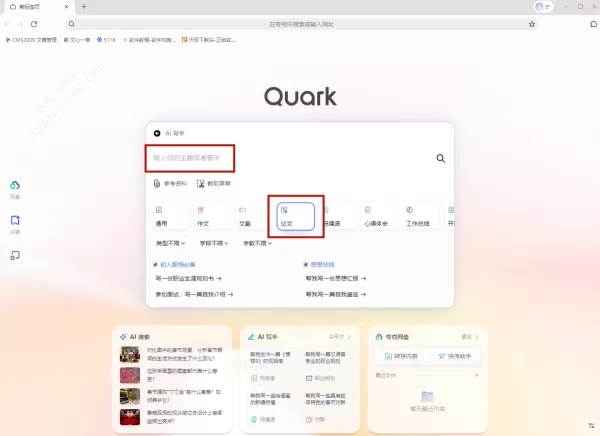
Task: Click the 思想总结 category heading
Action: tap(322, 265)
